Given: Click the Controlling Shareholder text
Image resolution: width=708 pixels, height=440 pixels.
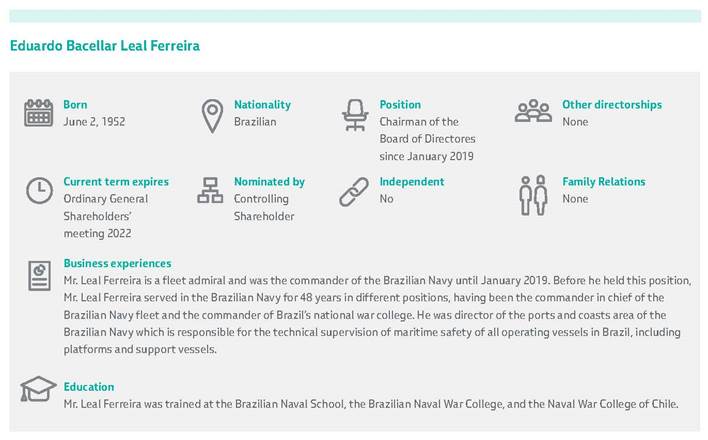Looking at the screenshot, I should pos(264,208).
